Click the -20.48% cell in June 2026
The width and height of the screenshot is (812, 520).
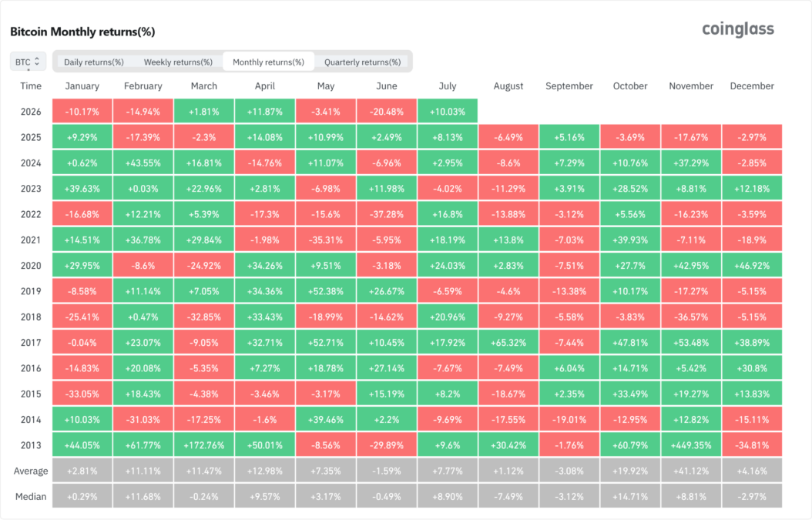click(386, 112)
